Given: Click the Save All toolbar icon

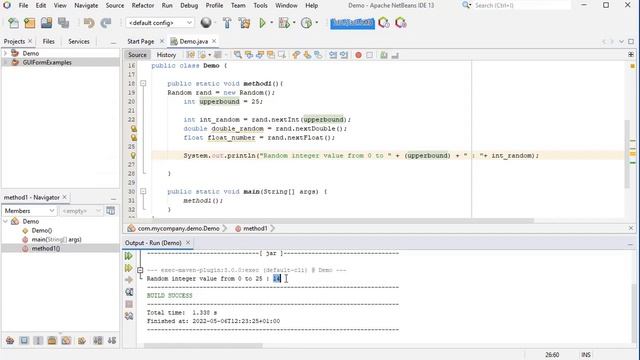Looking at the screenshot, I should pos(63,23).
